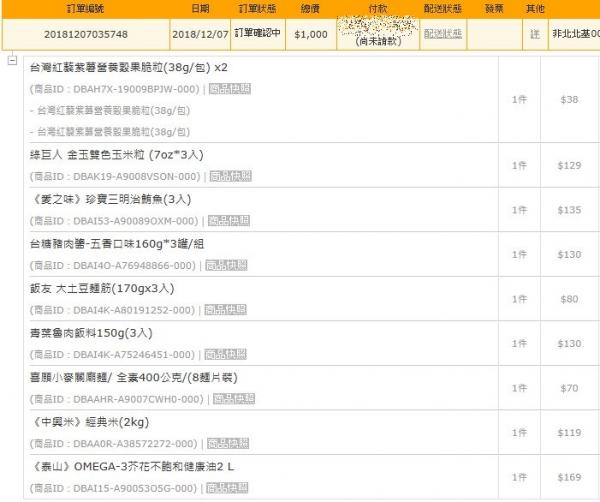Screen dimensions: 600x502
Task: Collapse the order detail expander box
Action: pos(13,60)
